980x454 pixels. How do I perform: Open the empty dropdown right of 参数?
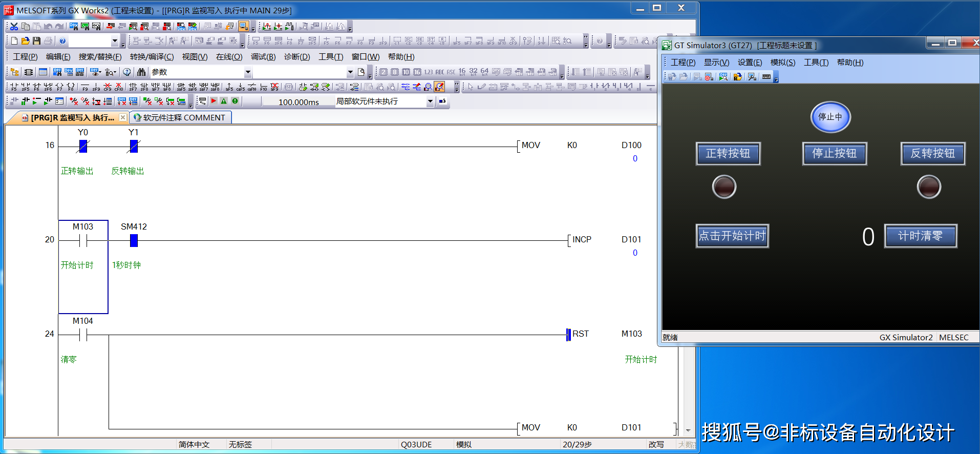pos(350,72)
